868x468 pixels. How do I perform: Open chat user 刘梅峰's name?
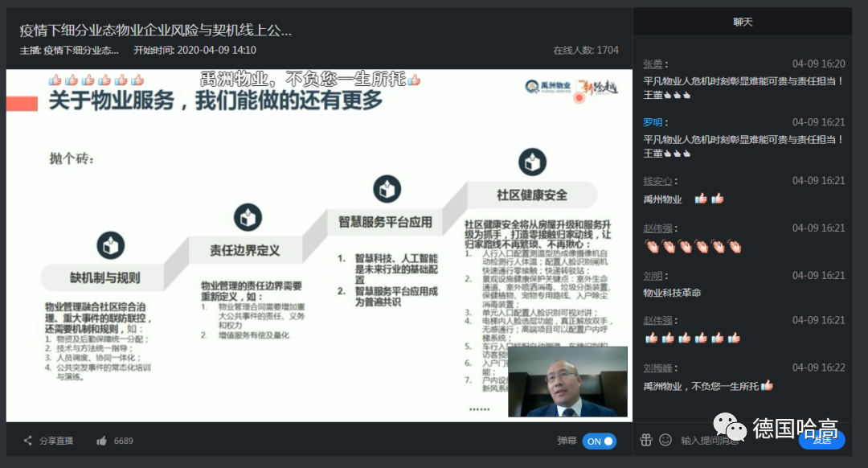[657, 368]
